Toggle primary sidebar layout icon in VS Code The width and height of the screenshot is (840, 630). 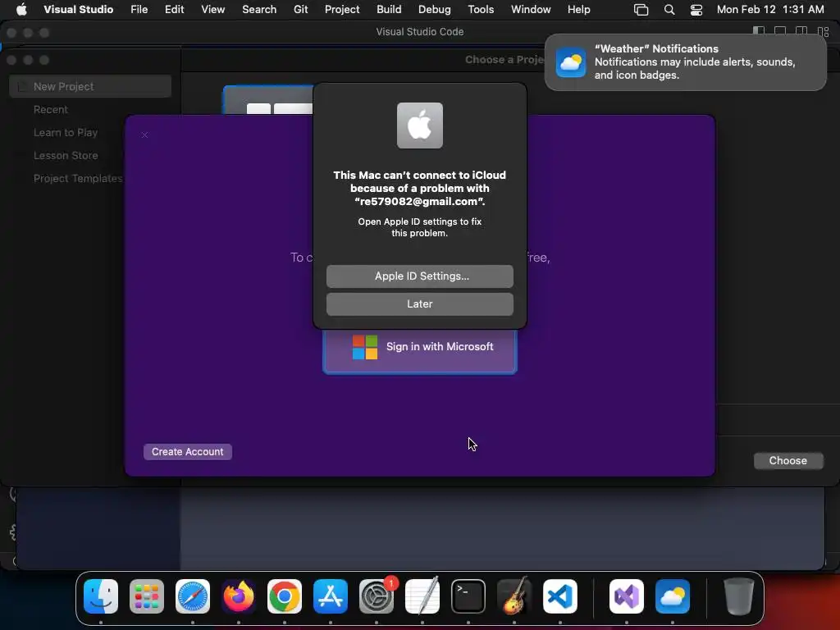(759, 31)
